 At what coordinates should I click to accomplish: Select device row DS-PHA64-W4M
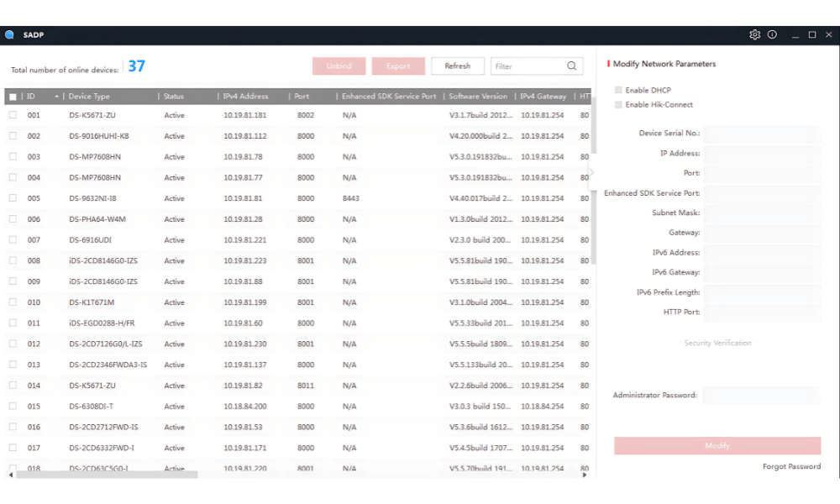coord(298,219)
